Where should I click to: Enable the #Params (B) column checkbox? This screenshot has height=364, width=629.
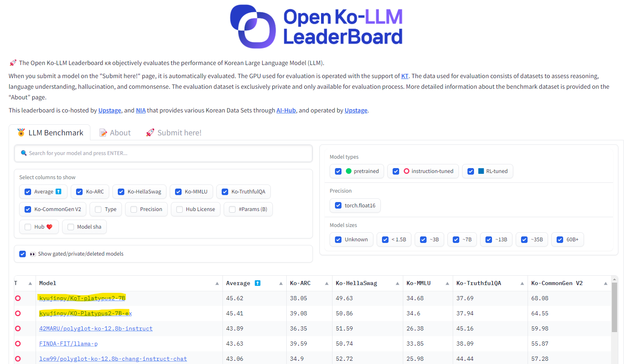coord(232,209)
